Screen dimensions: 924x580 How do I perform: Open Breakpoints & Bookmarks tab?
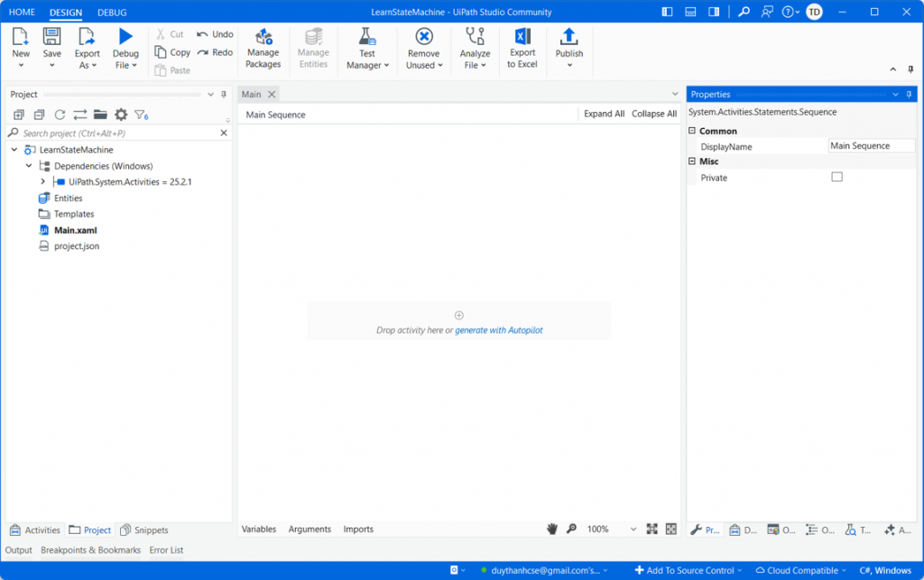tap(91, 550)
